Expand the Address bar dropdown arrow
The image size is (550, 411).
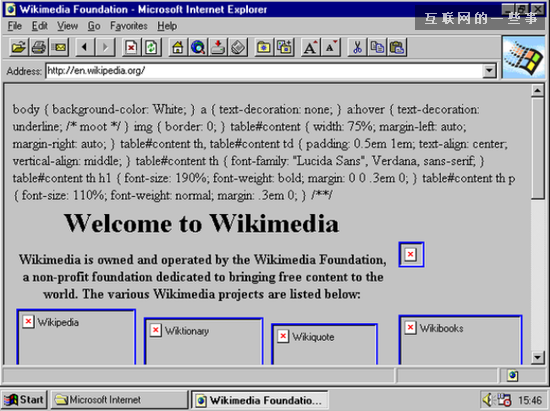click(489, 71)
